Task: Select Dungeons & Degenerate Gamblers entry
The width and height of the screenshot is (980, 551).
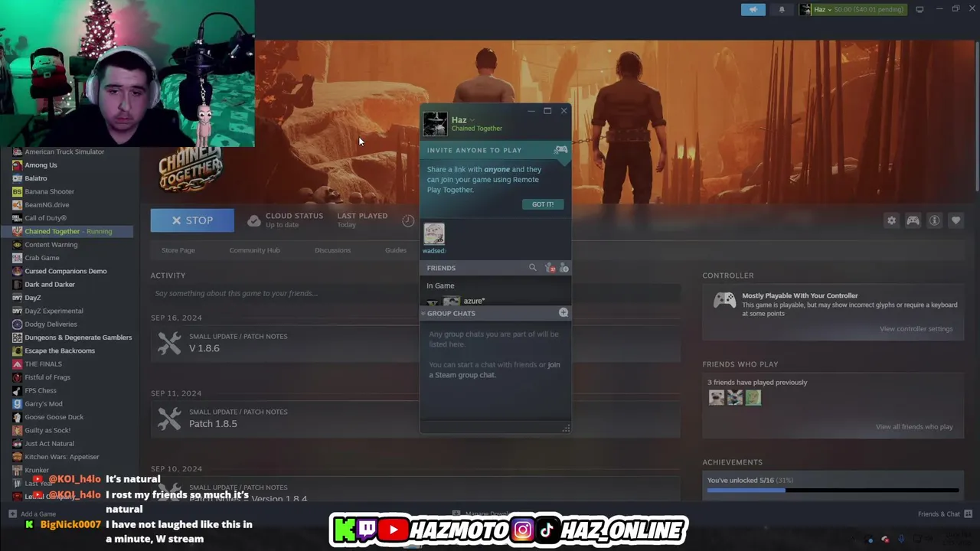Action: coord(78,337)
